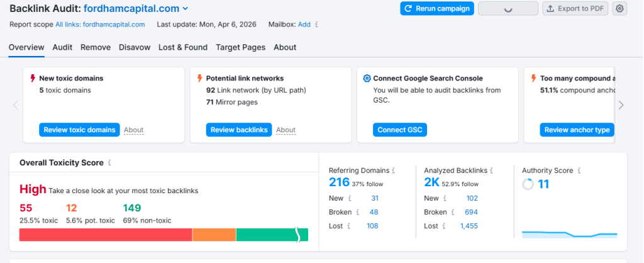The width and height of the screenshot is (644, 263).
Task: Go to previous insight card arrow
Action: tap(16, 105)
